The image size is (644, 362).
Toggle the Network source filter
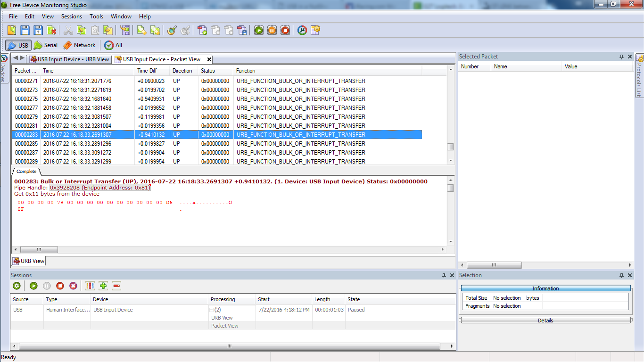tap(79, 45)
